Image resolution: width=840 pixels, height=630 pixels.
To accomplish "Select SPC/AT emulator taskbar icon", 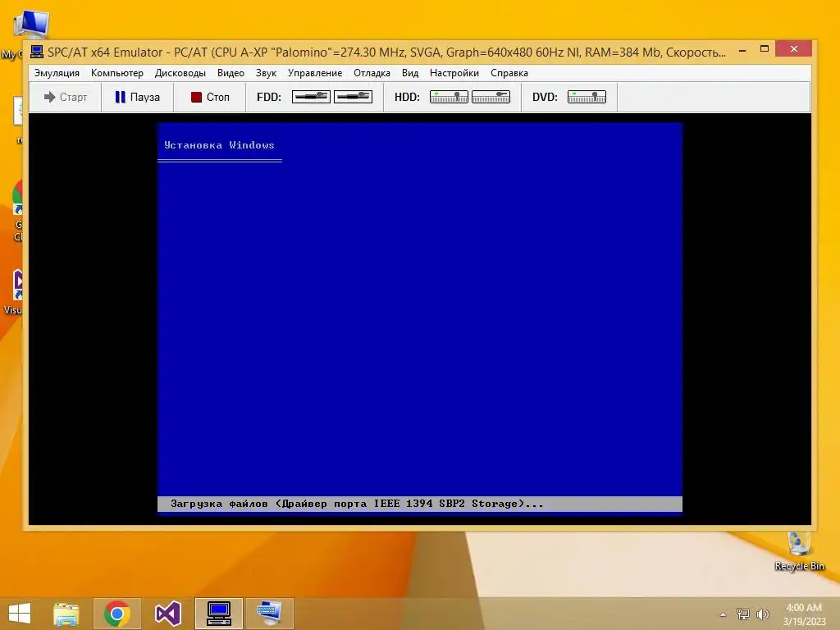I will [218, 614].
